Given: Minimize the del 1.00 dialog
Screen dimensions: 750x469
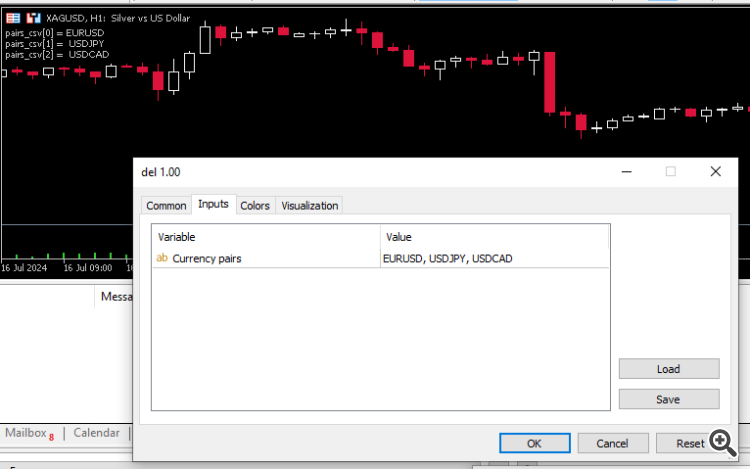Looking at the screenshot, I should [x=626, y=172].
